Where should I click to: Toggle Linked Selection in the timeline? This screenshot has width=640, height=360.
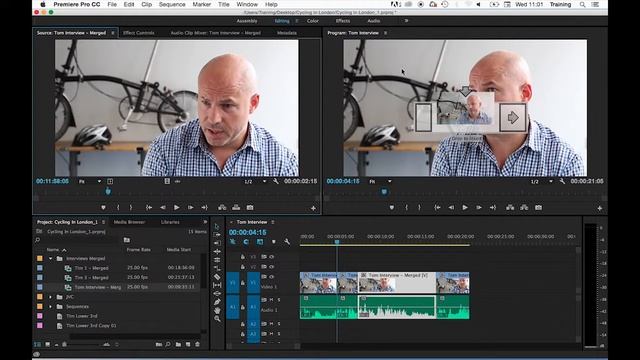(260, 242)
